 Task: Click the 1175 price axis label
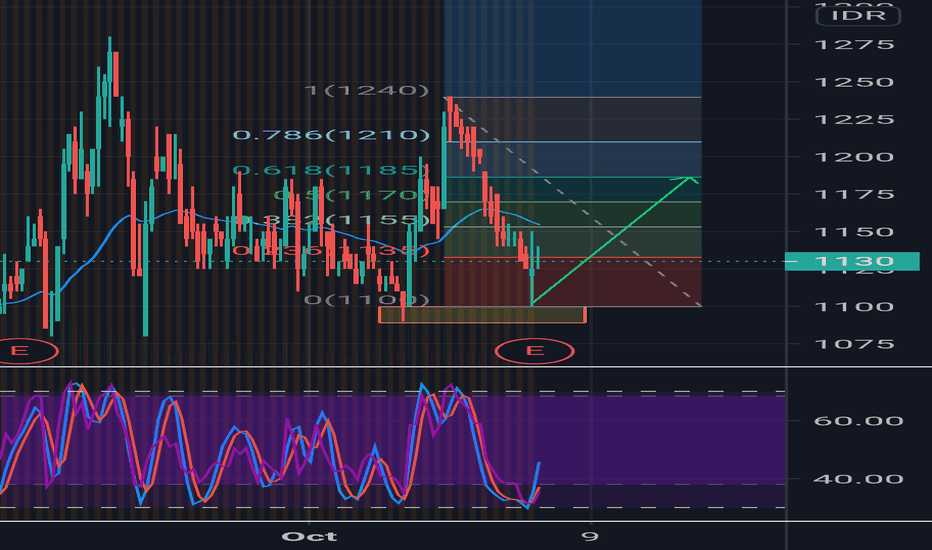854,194
